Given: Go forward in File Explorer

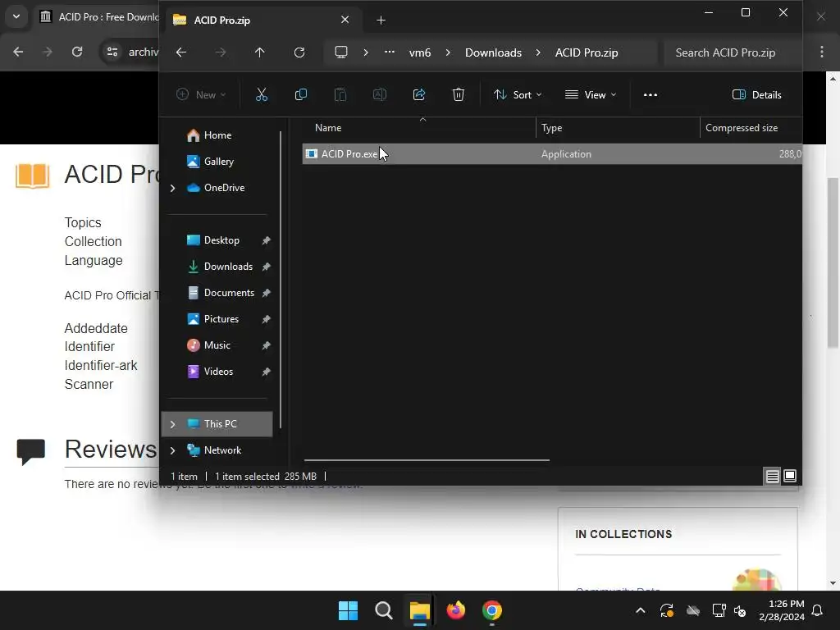Looking at the screenshot, I should click(x=221, y=52).
